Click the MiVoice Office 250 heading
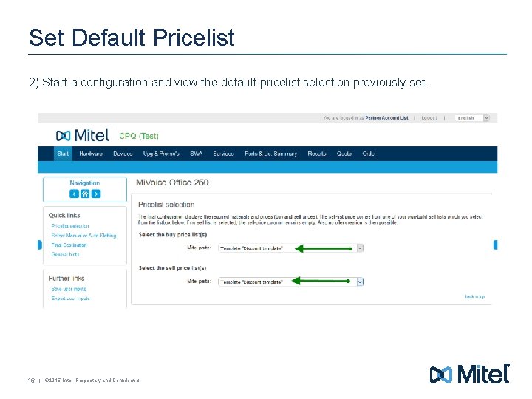The width and height of the screenshot is (532, 399). point(172,183)
